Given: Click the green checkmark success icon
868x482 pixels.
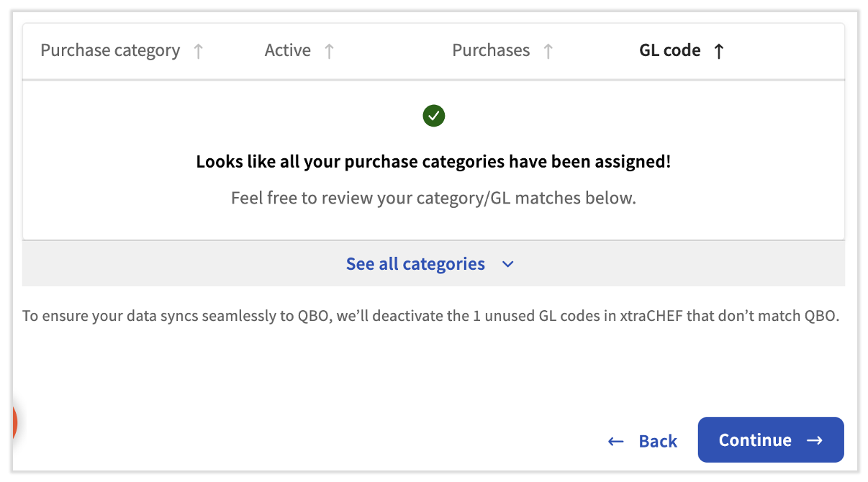Looking at the screenshot, I should click(433, 115).
